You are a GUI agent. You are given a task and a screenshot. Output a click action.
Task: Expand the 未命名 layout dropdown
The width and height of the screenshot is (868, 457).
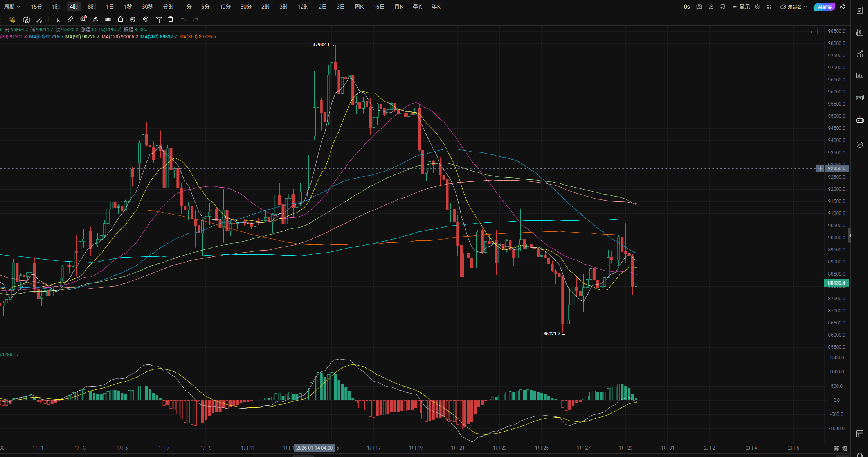pos(794,7)
